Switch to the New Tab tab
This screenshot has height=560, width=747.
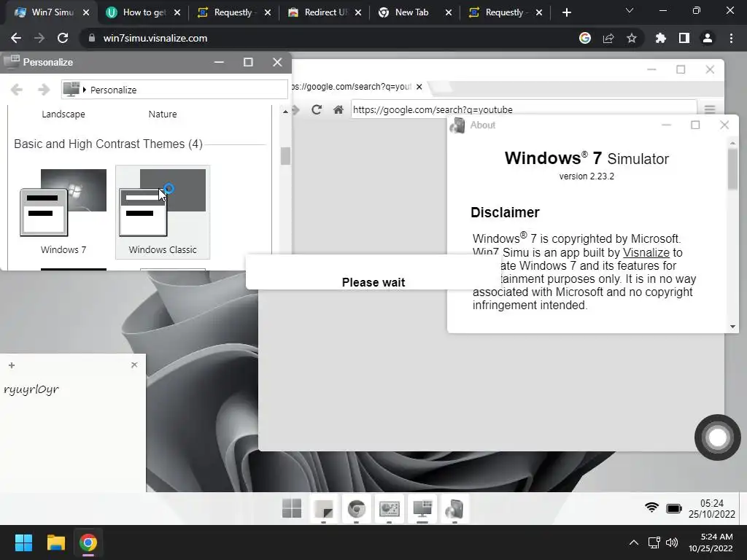[x=414, y=12]
